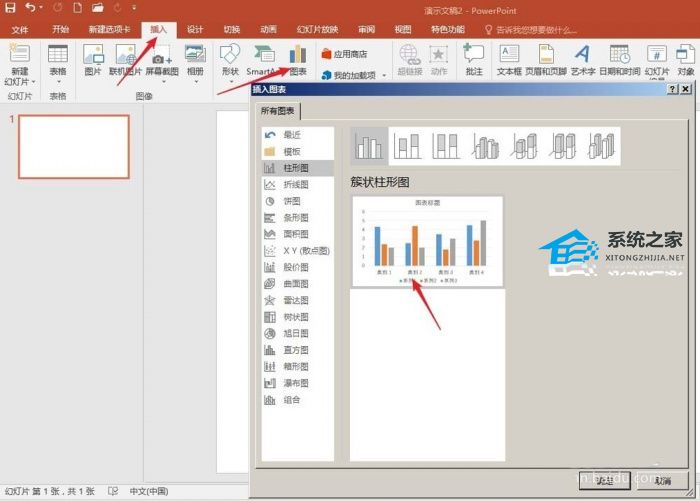Open the app store (应用商店)
This screenshot has height=502, width=700.
tap(344, 54)
